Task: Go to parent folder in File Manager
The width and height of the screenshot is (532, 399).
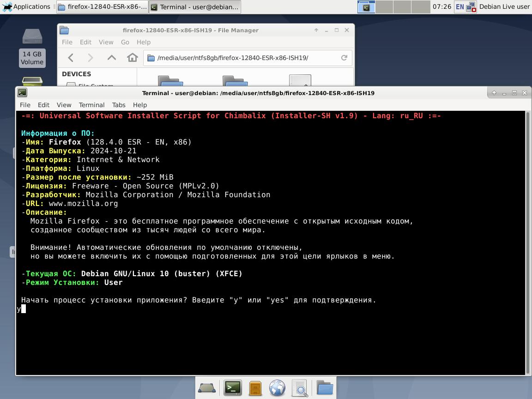Action: point(112,58)
